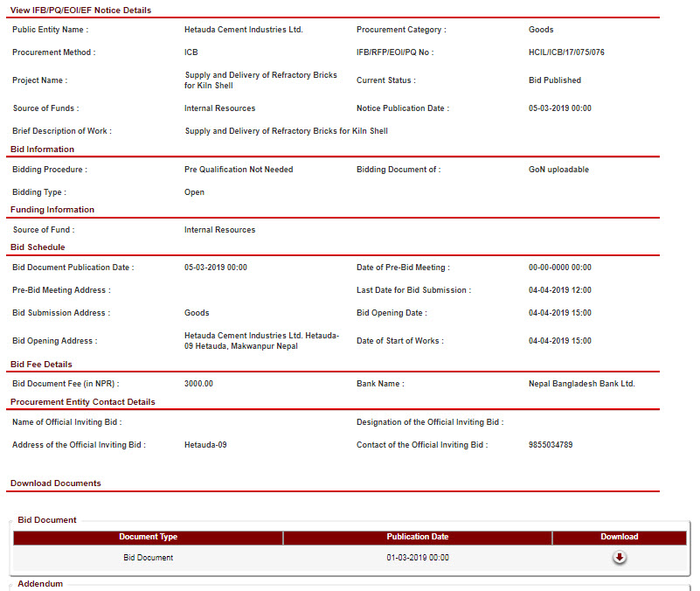This screenshot has height=591, width=700.
Task: Click the Bid Published status text
Action: 554,80
